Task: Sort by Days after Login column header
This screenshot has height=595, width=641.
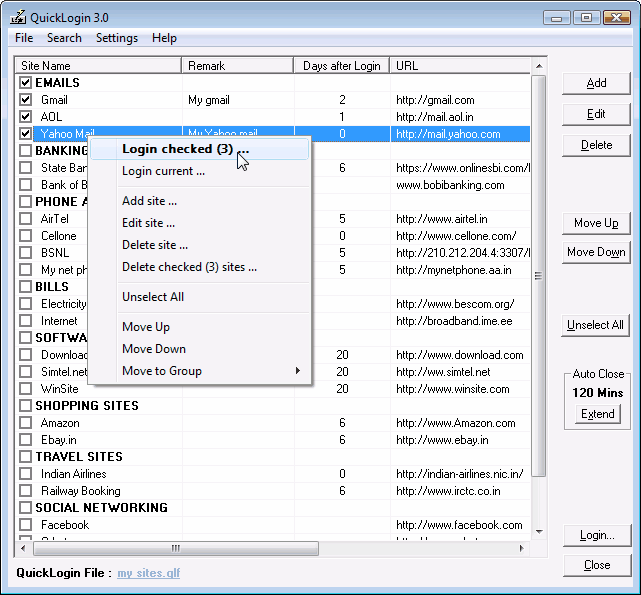Action: [x=342, y=66]
